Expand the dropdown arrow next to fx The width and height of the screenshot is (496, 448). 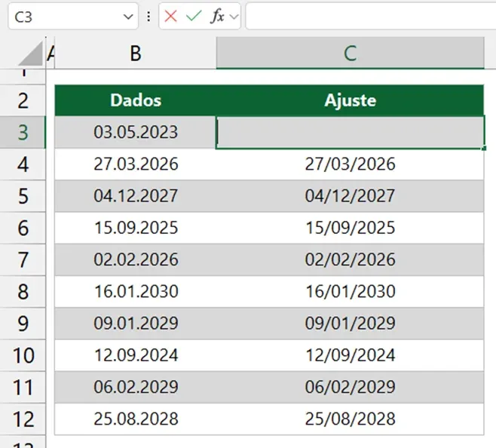(234, 17)
